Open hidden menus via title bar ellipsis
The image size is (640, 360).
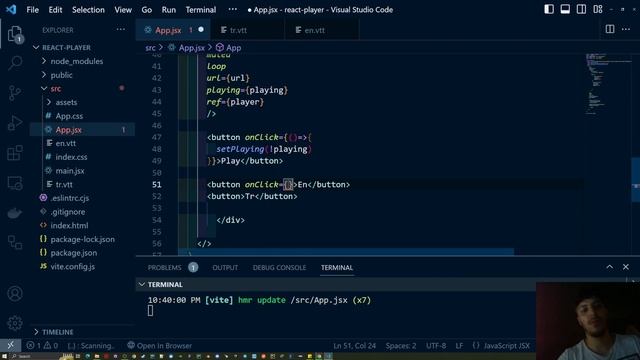pyautogui.click(x=232, y=9)
